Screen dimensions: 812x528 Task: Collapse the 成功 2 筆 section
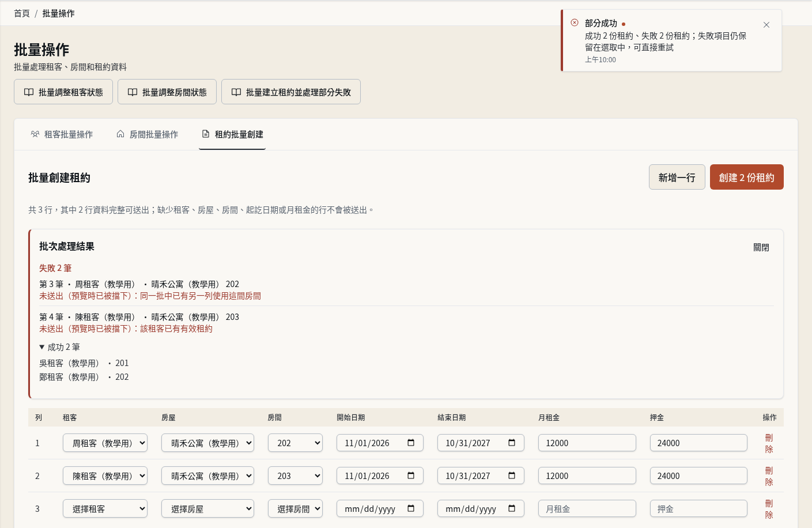click(59, 347)
